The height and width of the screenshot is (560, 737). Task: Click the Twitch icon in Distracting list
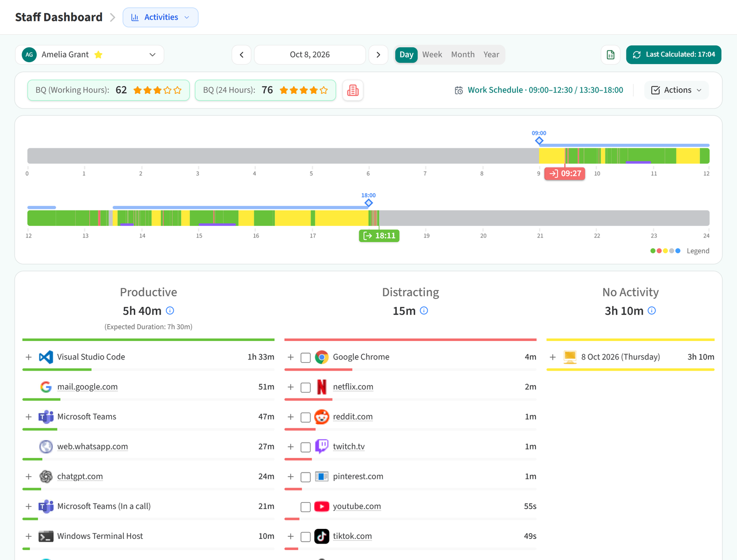[x=322, y=447]
